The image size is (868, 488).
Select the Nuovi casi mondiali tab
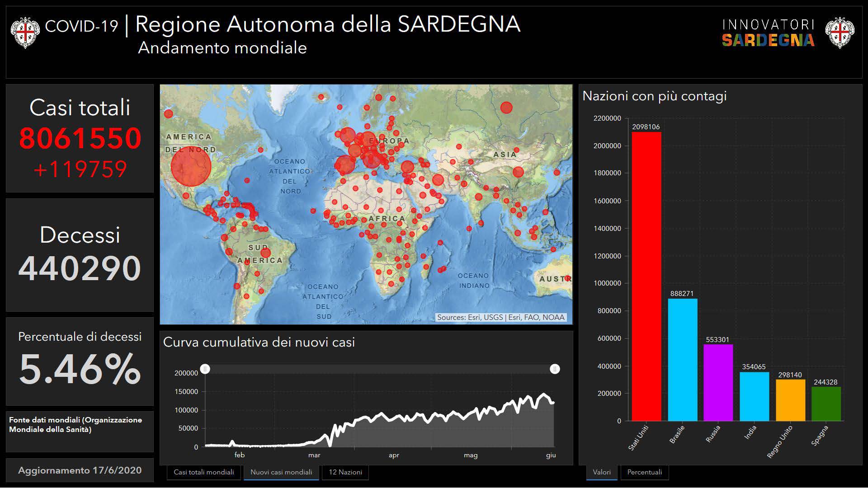pos(281,472)
